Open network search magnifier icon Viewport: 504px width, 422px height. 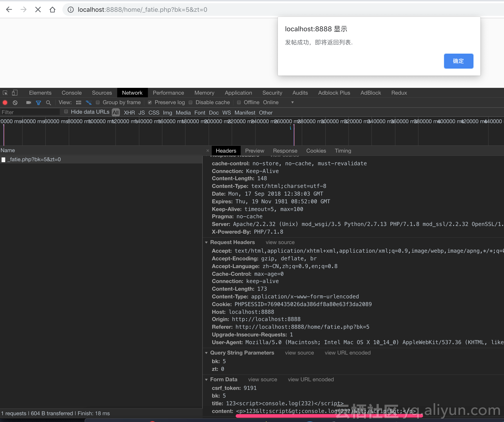tap(48, 103)
